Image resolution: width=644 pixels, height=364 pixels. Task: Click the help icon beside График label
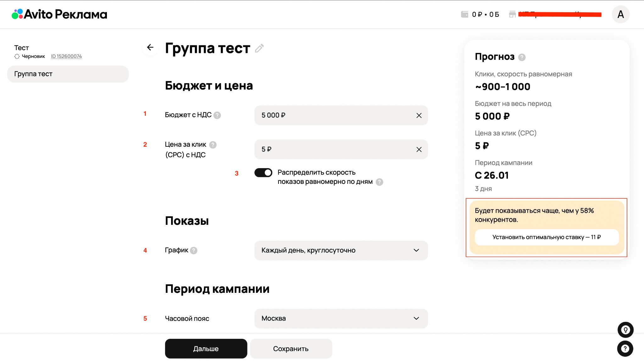194,251
